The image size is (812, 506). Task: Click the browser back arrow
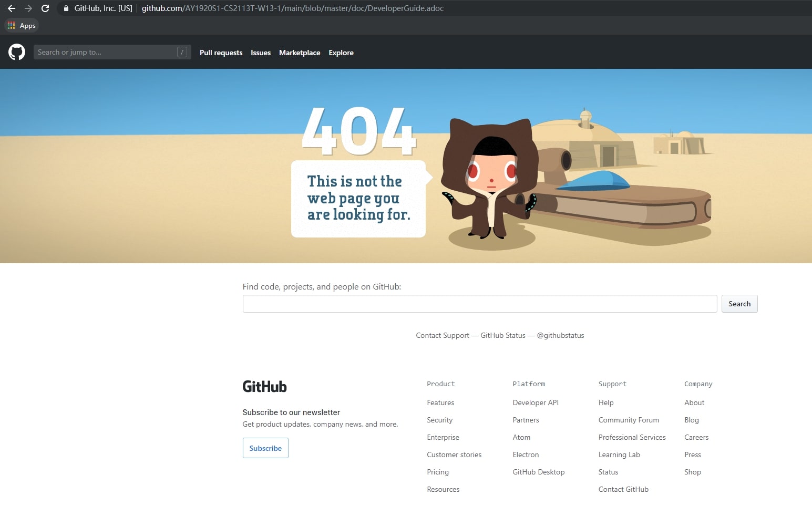(12, 8)
